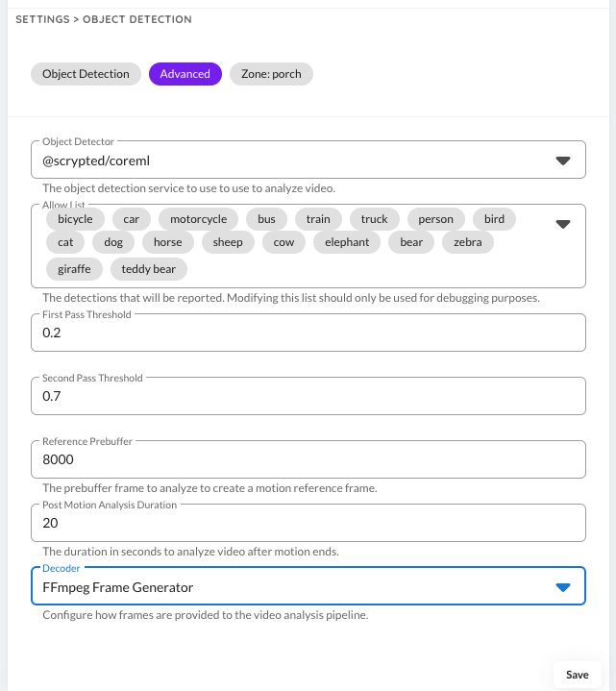616x691 pixels.
Task: Select the motorcycle chip
Action: [x=199, y=219]
